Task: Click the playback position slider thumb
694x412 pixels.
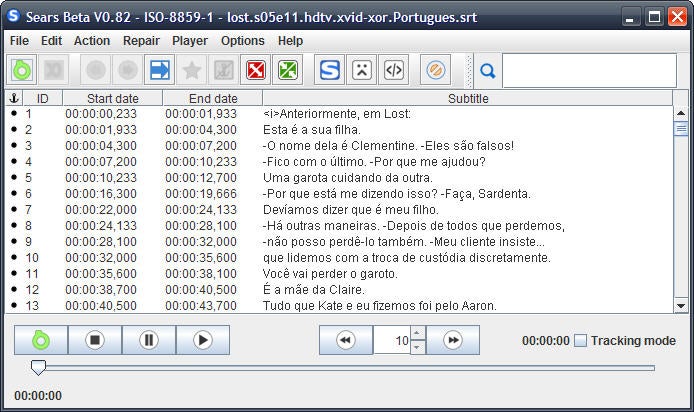Action: tap(39, 367)
